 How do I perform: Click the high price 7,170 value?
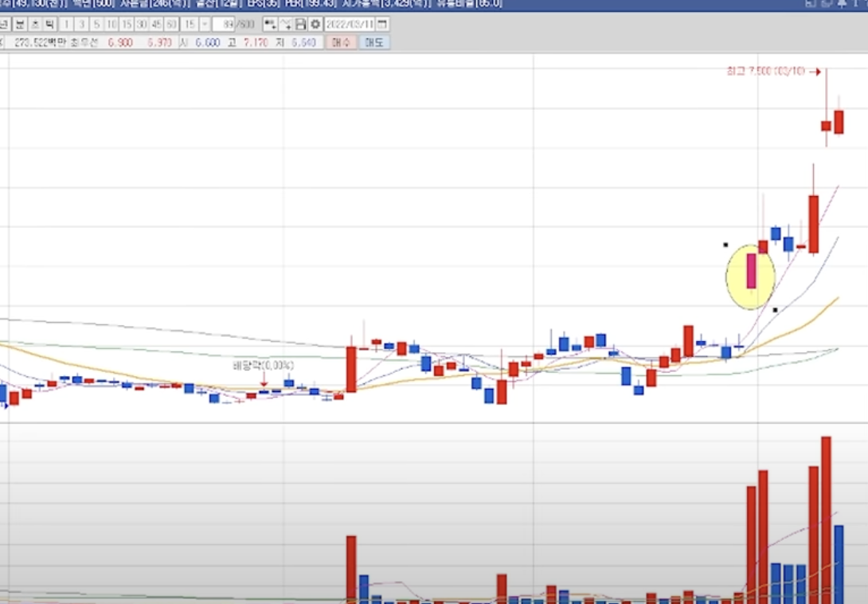pos(256,43)
